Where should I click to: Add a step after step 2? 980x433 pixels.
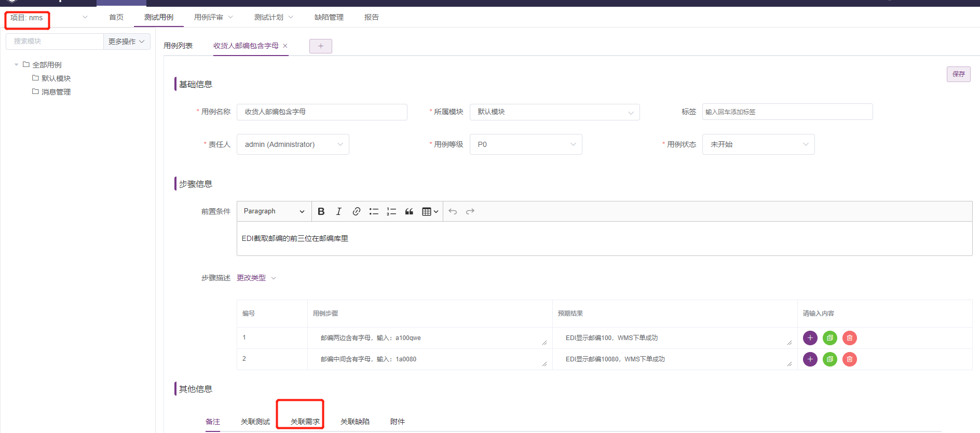[810, 359]
